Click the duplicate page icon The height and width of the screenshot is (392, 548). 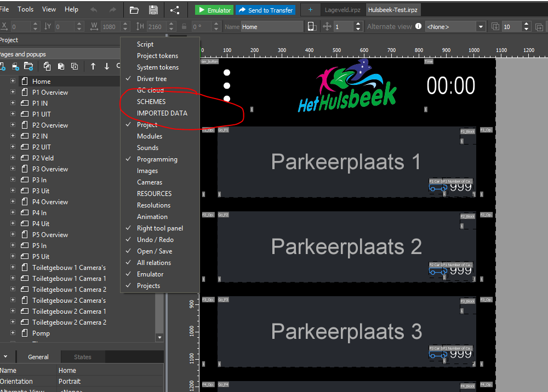tap(75, 66)
